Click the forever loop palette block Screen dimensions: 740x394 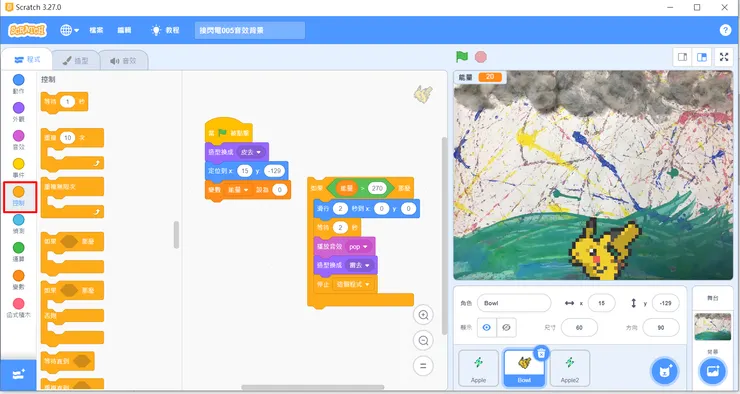click(73, 197)
